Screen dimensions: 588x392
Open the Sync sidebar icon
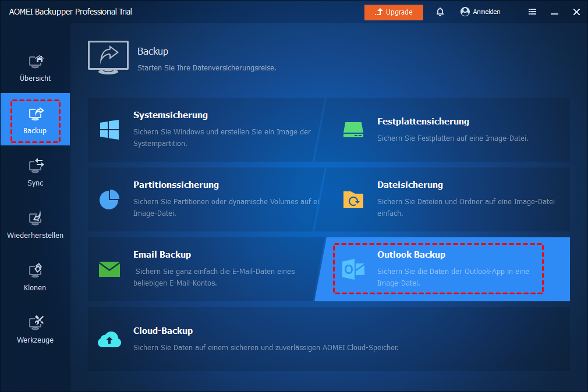point(36,166)
